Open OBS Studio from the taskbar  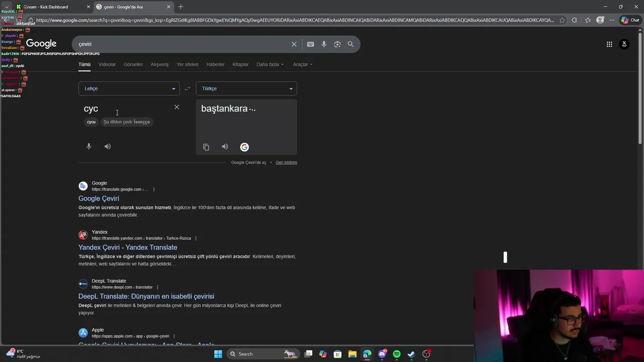[x=426, y=354]
